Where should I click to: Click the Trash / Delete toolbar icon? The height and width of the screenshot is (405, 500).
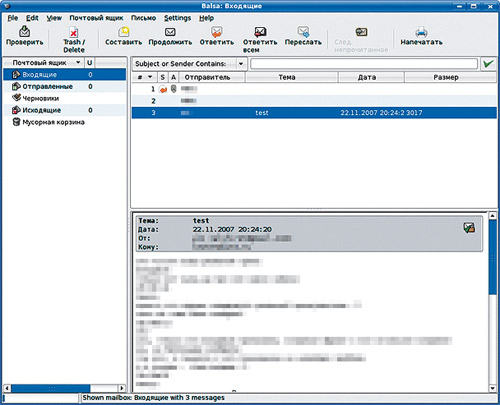pos(74,33)
